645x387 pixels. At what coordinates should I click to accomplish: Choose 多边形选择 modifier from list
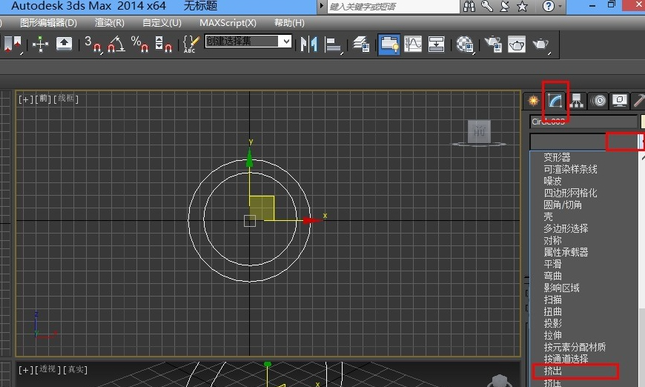pos(566,228)
